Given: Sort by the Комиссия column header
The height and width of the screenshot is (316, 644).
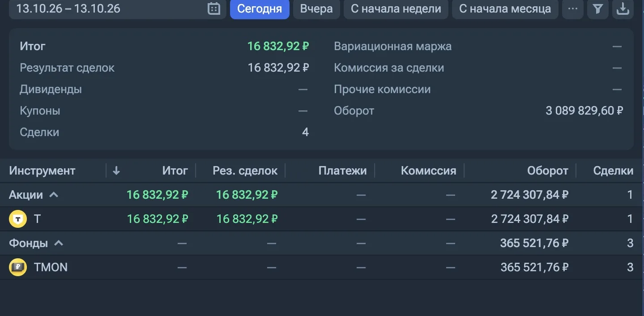Looking at the screenshot, I should coord(428,171).
